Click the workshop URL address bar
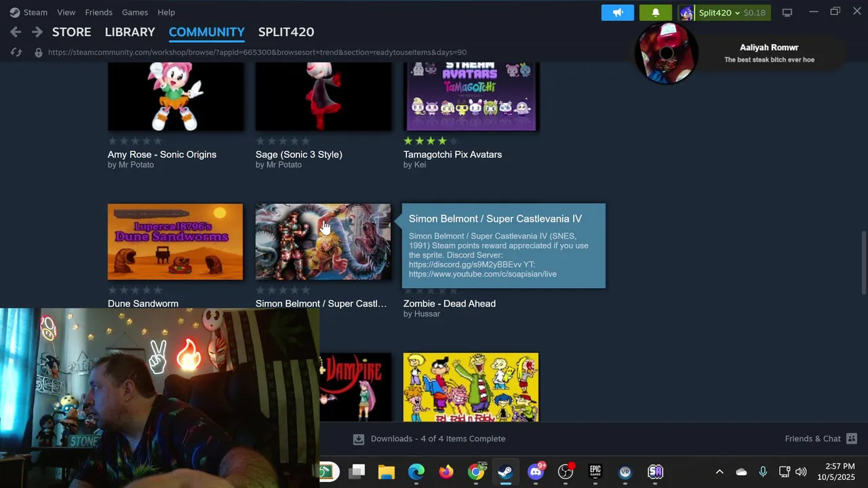 pos(257,52)
